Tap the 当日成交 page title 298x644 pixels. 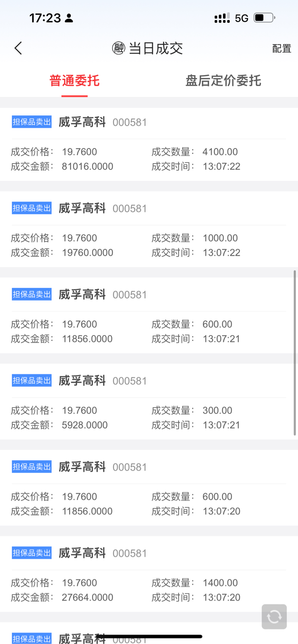(x=156, y=48)
